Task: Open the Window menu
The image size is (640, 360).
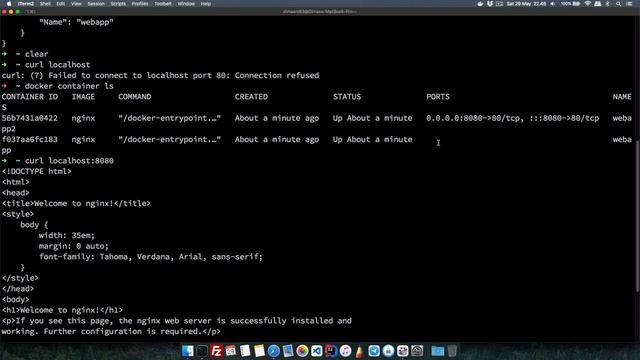Action: click(186, 4)
